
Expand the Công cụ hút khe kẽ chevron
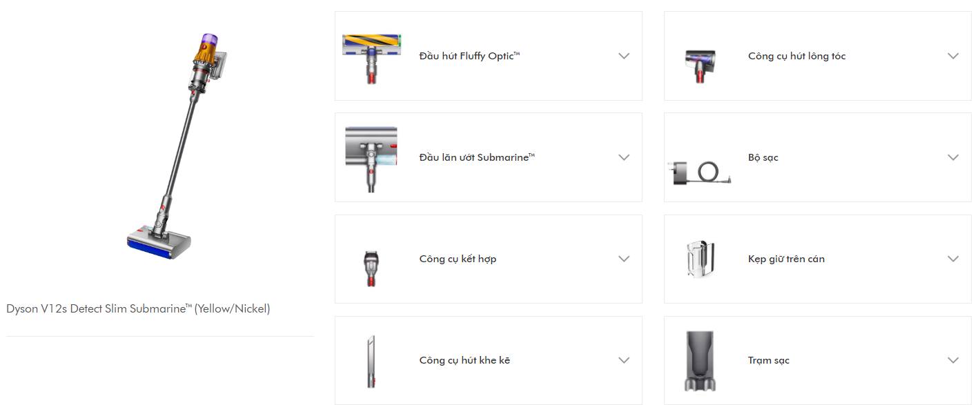pos(624,360)
